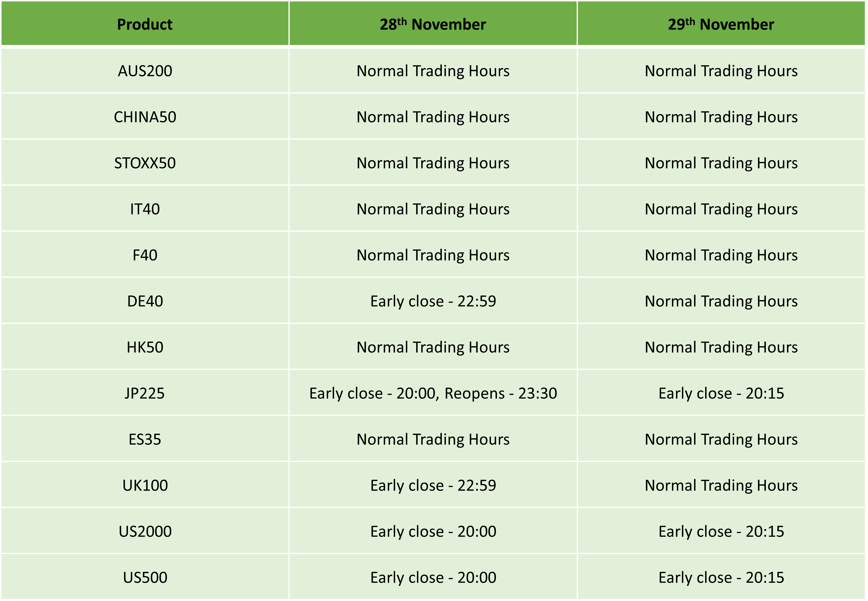Select the ES35 product label
868x601 pixels.
pyautogui.click(x=145, y=439)
